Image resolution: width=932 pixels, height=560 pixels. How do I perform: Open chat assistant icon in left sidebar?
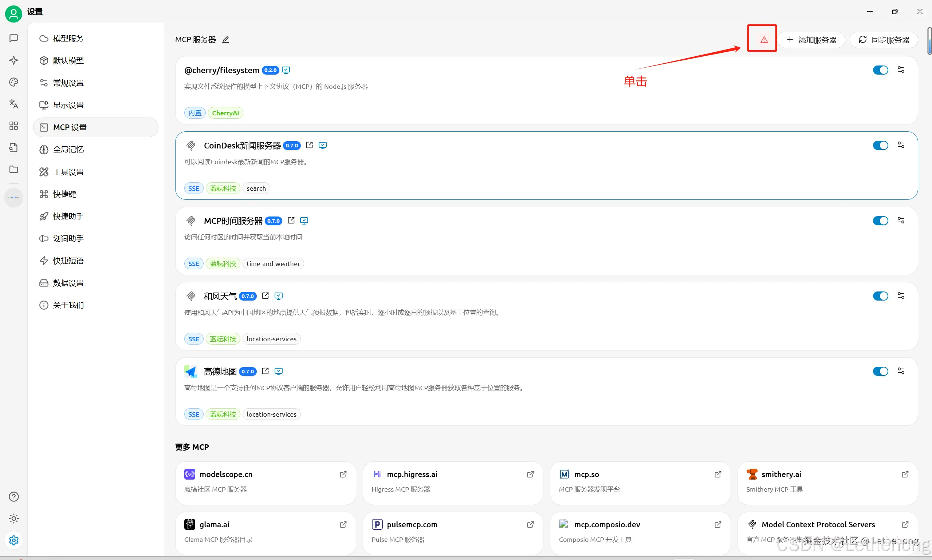pyautogui.click(x=13, y=38)
